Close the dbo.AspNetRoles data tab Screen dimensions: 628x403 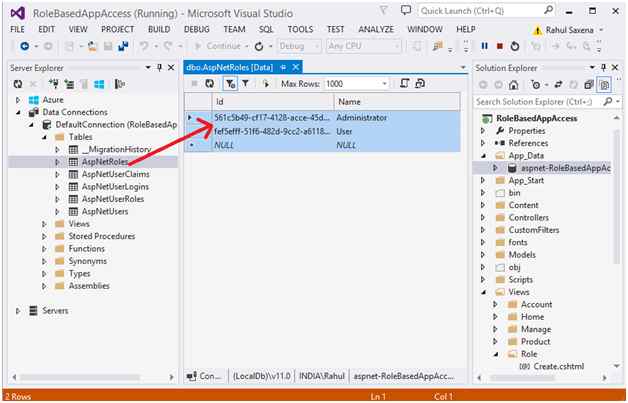pos(296,68)
